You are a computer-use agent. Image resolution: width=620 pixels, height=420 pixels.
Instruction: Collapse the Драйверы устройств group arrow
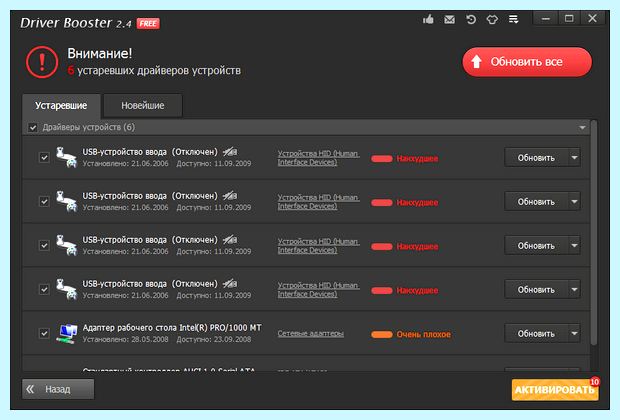(x=582, y=127)
